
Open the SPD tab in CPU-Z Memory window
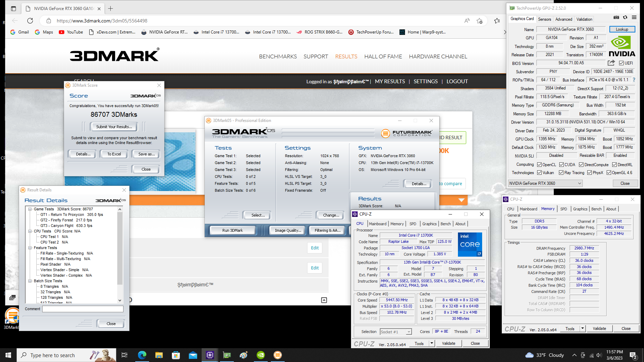pyautogui.click(x=563, y=209)
